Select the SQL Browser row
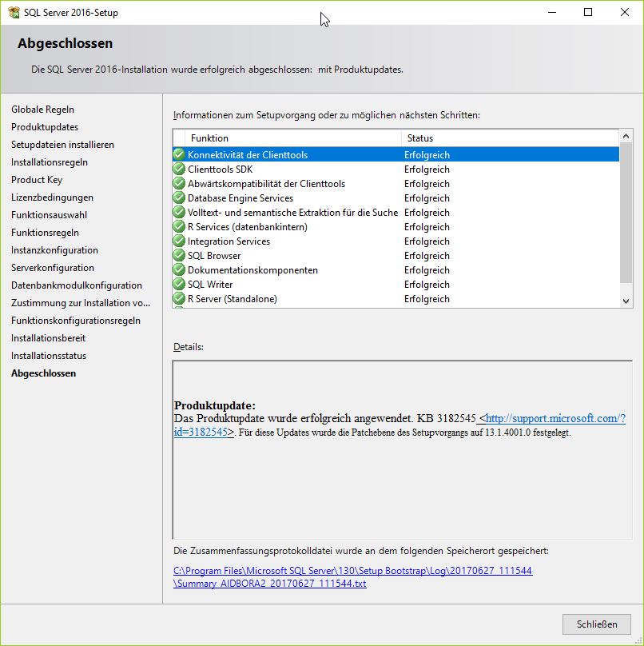This screenshot has height=646, width=644. (396, 255)
